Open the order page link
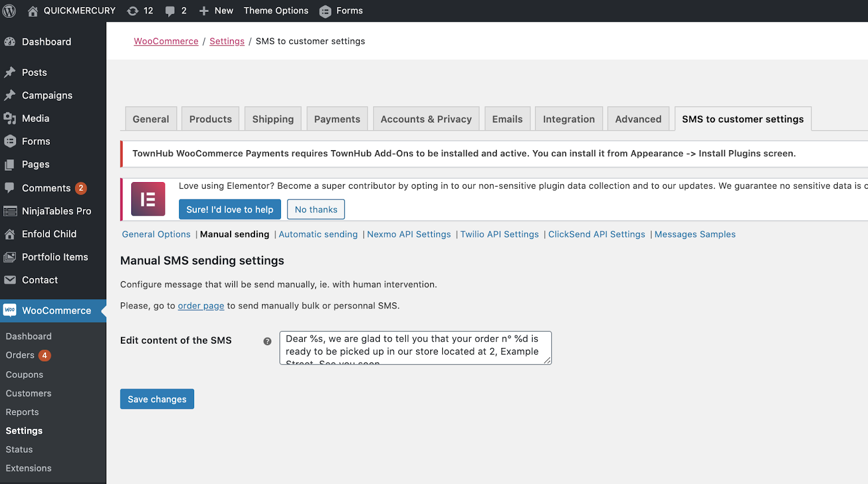The height and width of the screenshot is (484, 868). click(x=201, y=306)
